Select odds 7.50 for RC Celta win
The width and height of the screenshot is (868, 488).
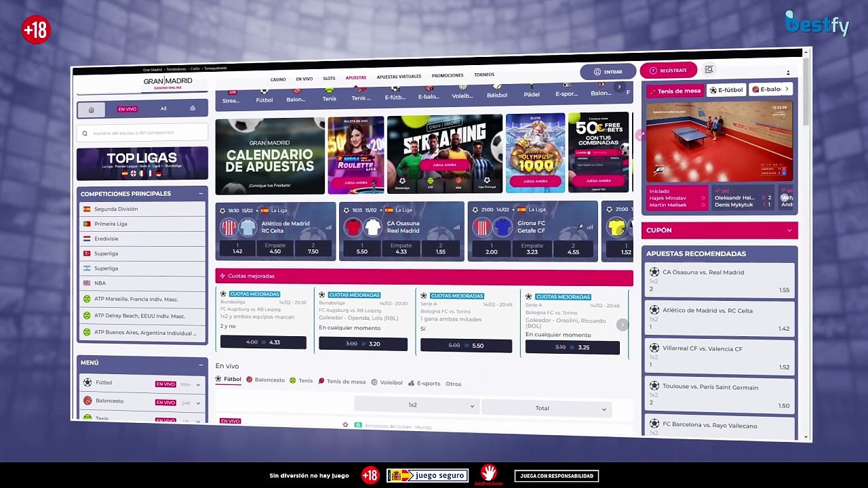[313, 248]
